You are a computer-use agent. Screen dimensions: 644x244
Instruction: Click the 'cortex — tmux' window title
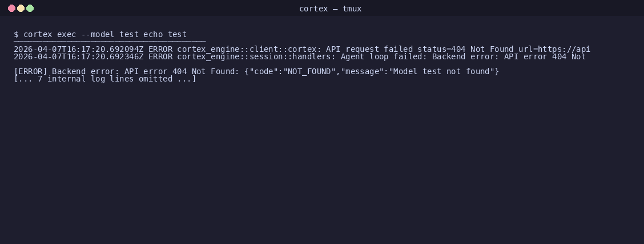(330, 9)
